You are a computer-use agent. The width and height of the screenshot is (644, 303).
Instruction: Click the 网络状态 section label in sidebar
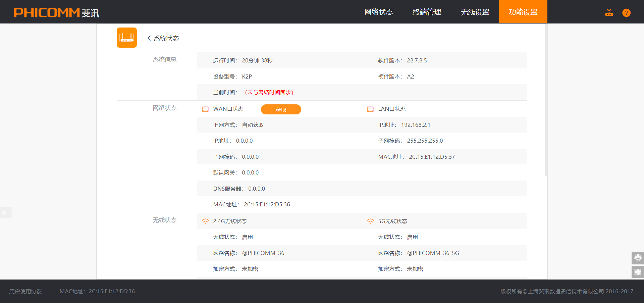pos(165,108)
